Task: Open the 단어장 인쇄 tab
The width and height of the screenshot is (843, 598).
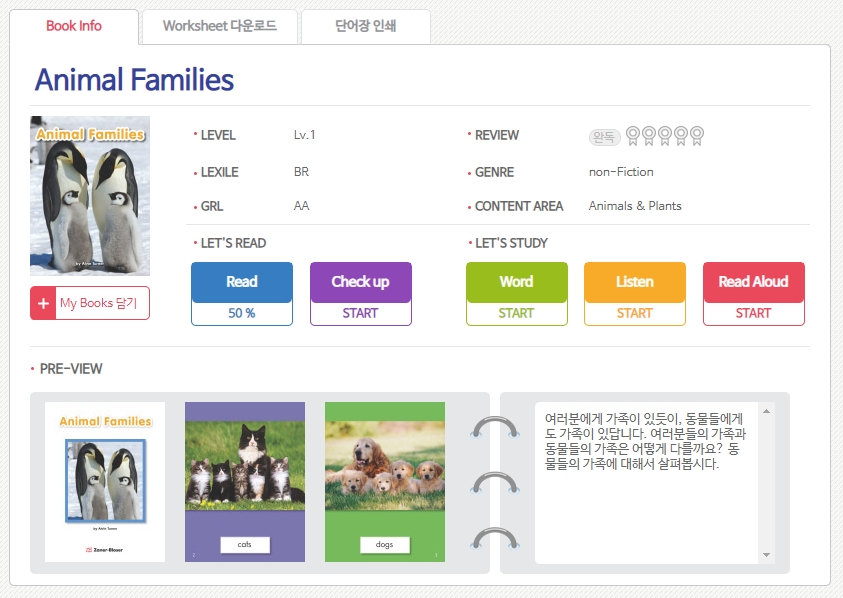Action: [x=366, y=26]
